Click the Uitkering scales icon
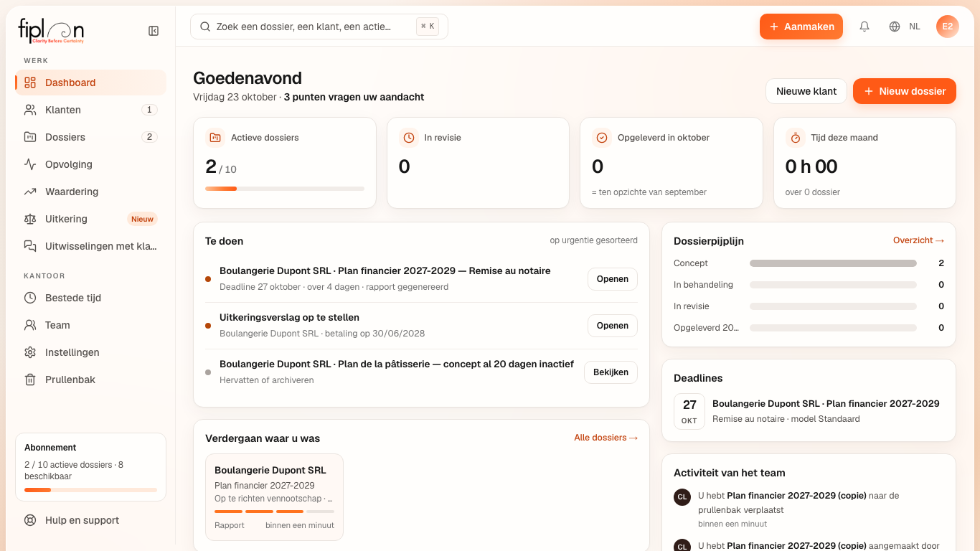 click(x=30, y=219)
